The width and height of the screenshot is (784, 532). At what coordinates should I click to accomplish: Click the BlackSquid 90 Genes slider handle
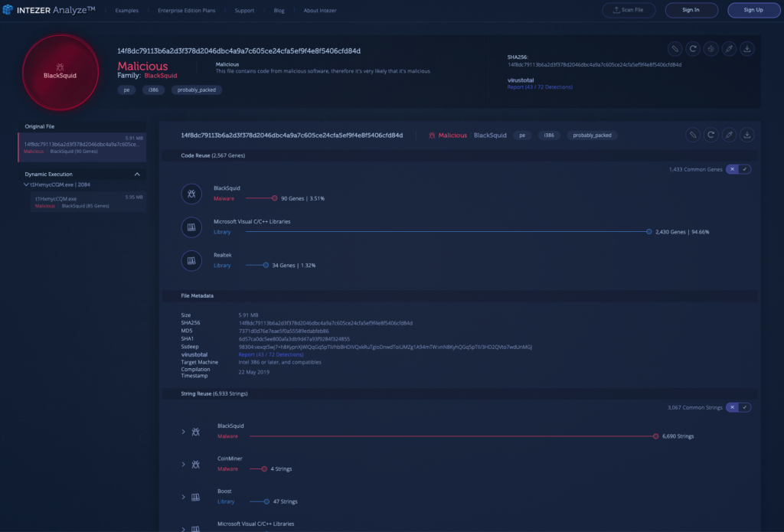pos(276,198)
